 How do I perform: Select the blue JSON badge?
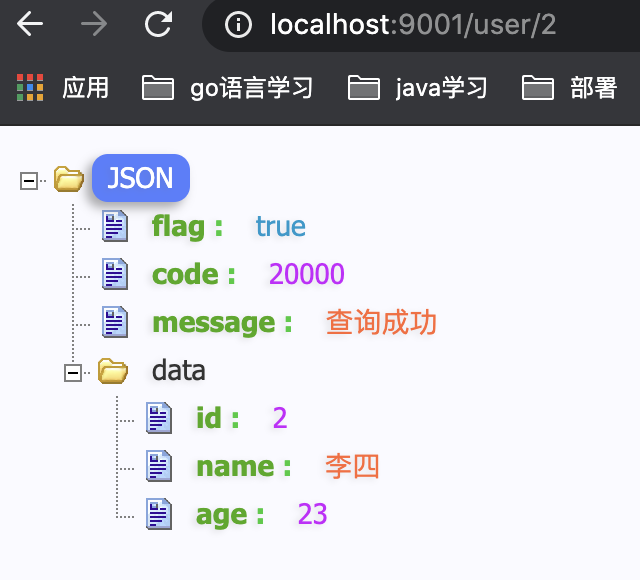coord(141,178)
